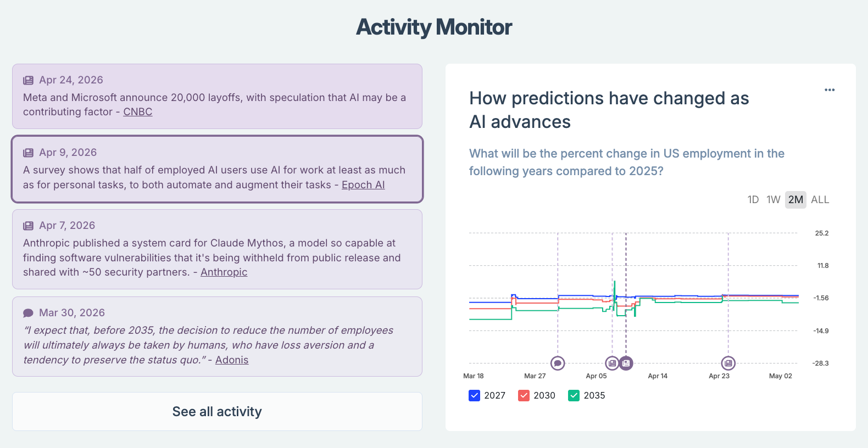Open the Adonis quote source link

(x=232, y=360)
